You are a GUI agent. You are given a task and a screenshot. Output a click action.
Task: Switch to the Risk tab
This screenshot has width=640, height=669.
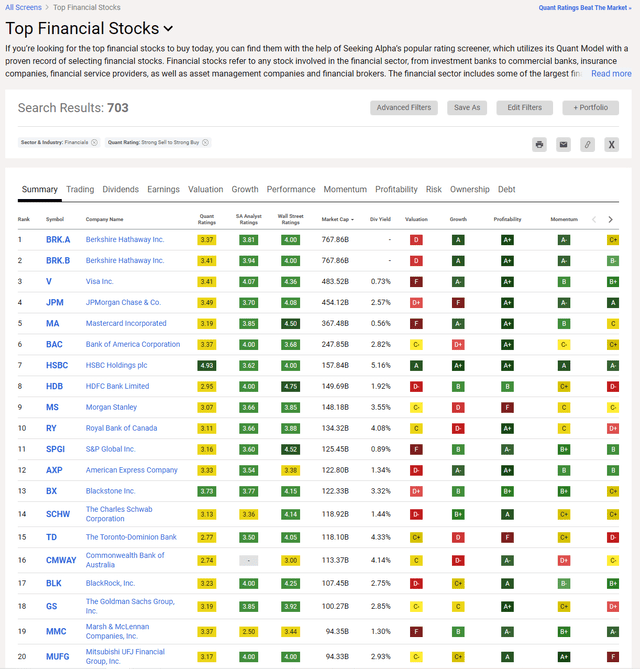pyautogui.click(x=433, y=189)
